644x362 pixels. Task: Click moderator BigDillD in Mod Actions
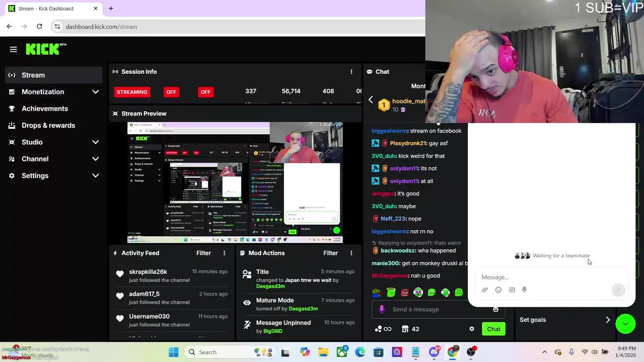click(273, 331)
